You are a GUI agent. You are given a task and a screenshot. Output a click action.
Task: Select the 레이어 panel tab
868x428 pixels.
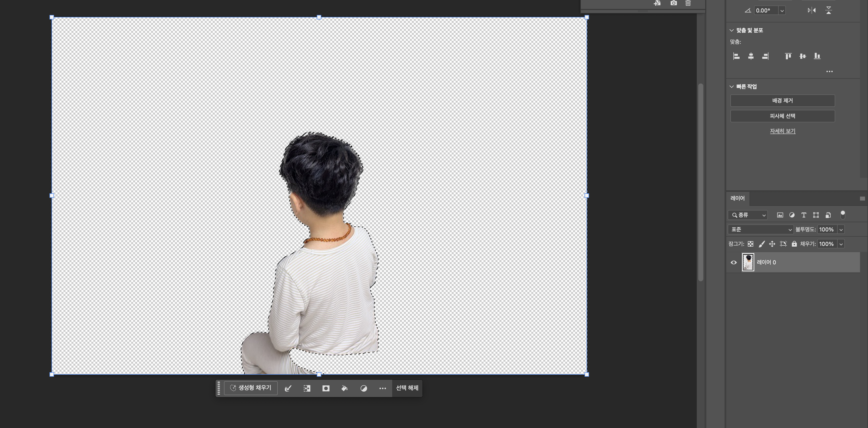pyautogui.click(x=737, y=198)
